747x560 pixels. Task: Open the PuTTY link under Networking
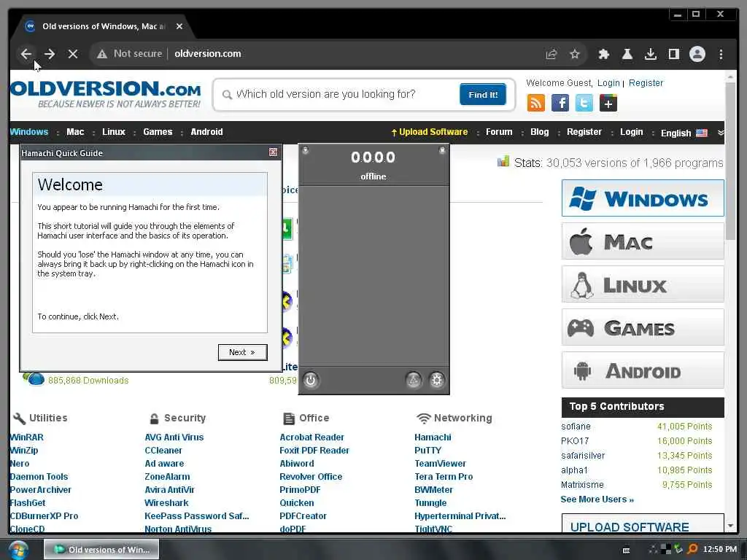click(x=427, y=451)
